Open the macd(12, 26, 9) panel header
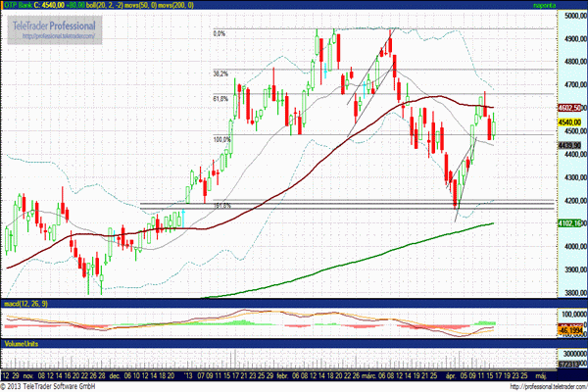 (24, 303)
